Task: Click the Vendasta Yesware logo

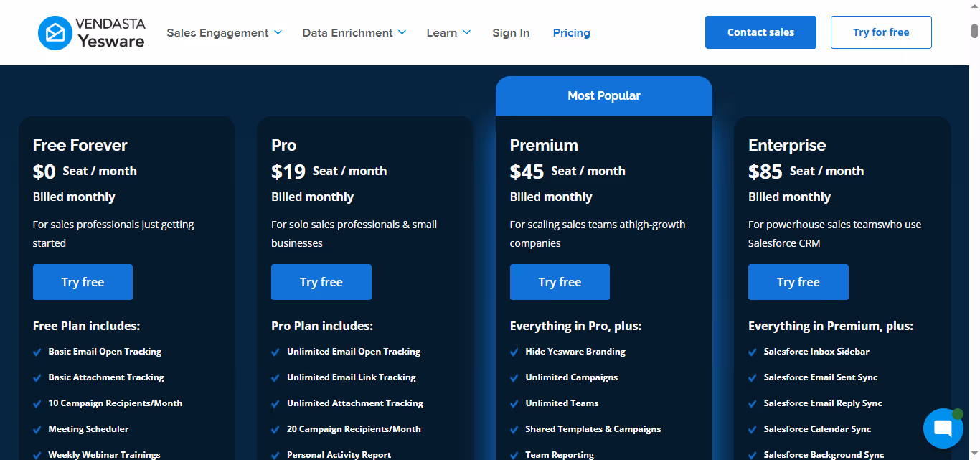Action: pyautogui.click(x=91, y=33)
